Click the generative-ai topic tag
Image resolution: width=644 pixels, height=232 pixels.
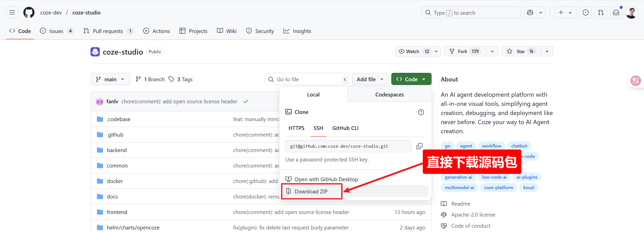coord(458,177)
